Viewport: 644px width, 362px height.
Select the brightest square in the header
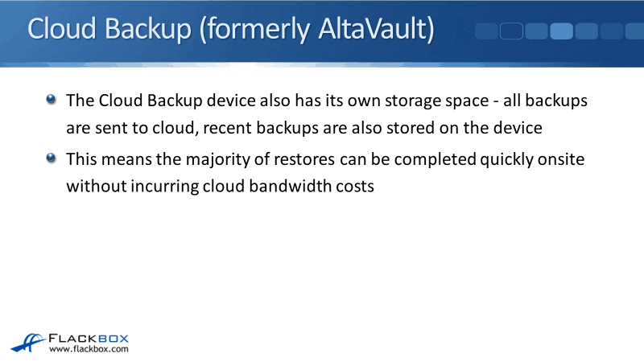[561, 31]
